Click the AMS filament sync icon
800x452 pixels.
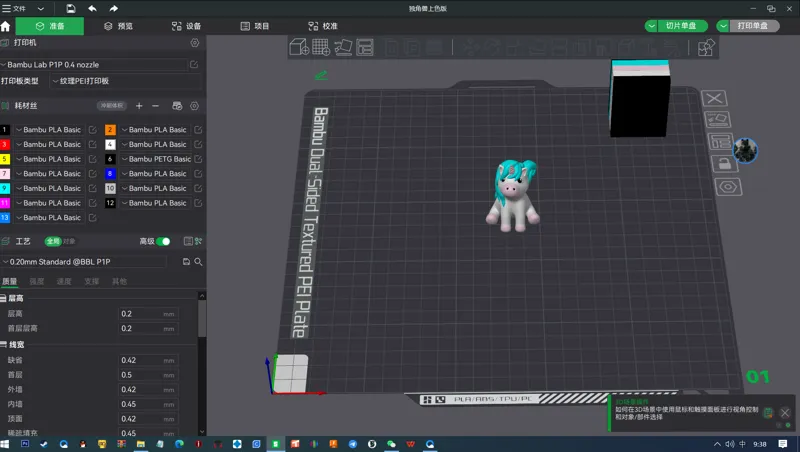tap(177, 106)
